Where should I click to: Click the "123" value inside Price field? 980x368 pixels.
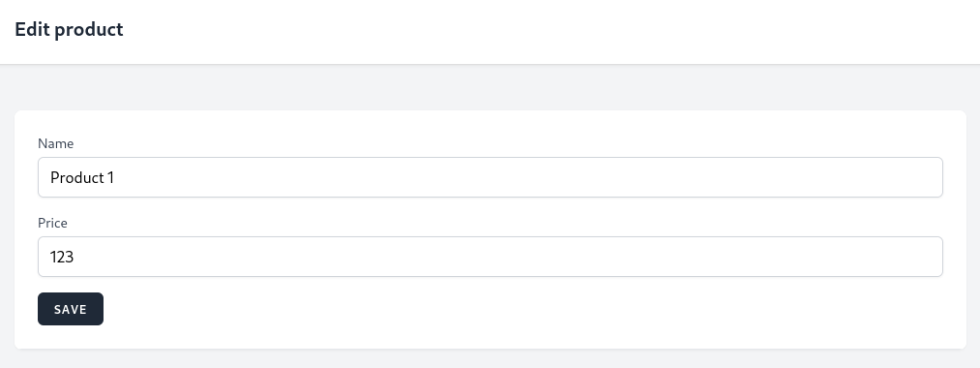pyautogui.click(x=62, y=257)
